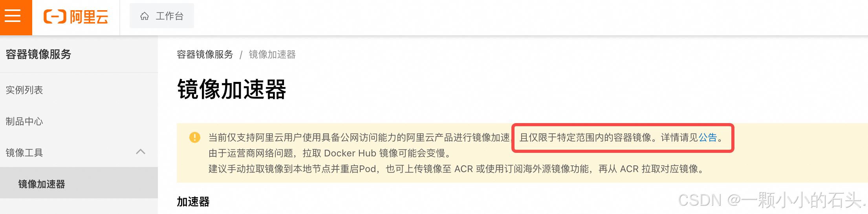
Task: Open 制品中心 in the sidebar
Action: click(x=79, y=121)
